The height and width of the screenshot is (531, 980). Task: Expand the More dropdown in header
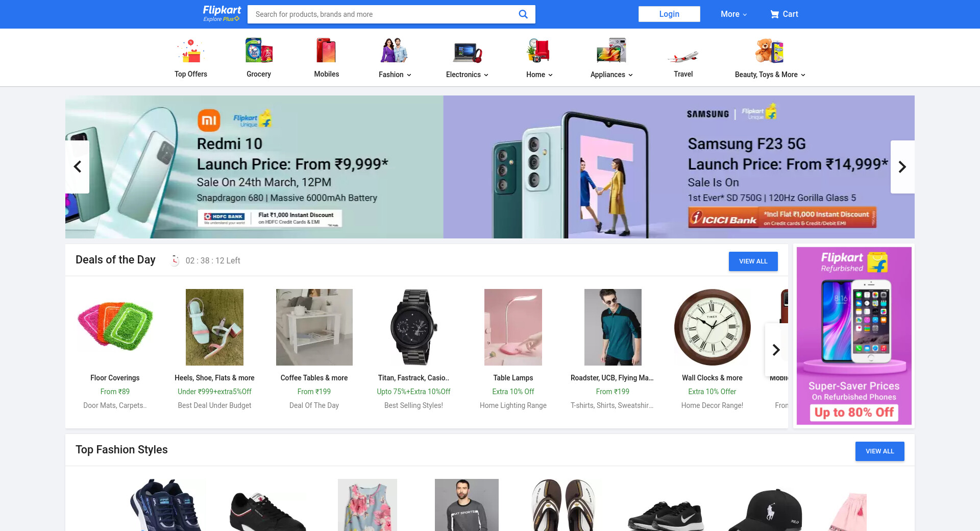733,14
